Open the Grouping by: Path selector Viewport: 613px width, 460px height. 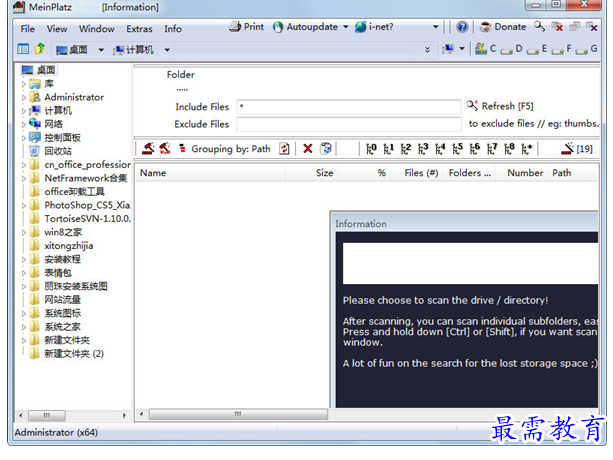point(231,149)
